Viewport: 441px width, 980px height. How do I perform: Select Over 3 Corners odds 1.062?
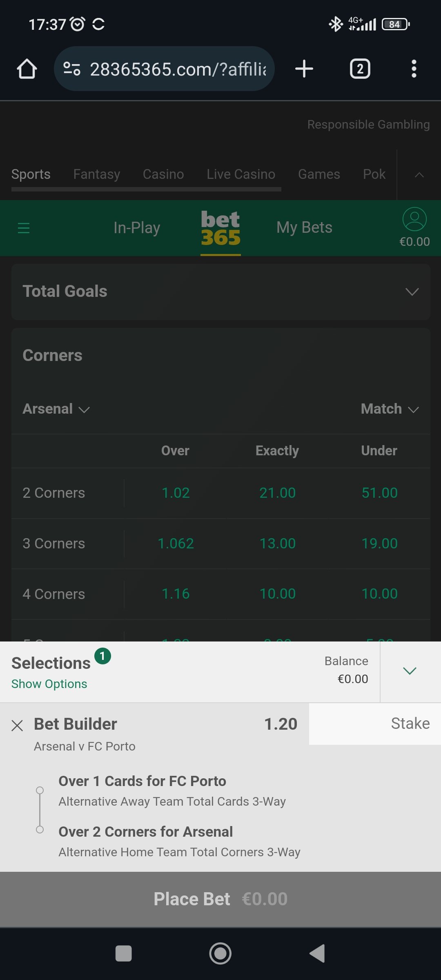coord(176,543)
